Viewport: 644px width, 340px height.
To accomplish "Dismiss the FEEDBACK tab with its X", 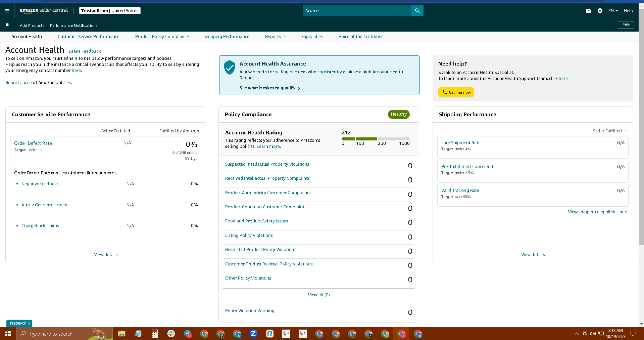I will point(29,324).
